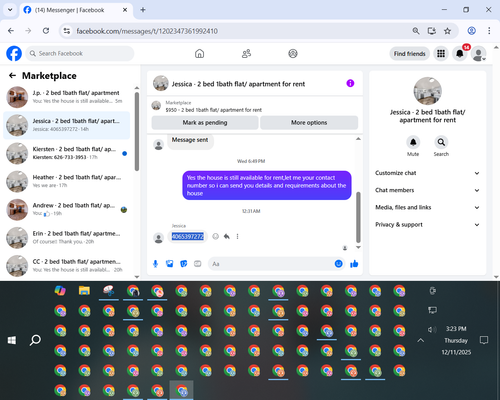Click the Facebook logo
500x400 pixels.
coord(14,53)
